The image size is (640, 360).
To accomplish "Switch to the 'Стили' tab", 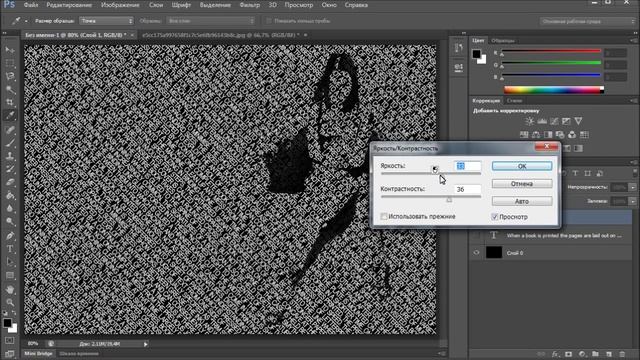I will point(515,100).
